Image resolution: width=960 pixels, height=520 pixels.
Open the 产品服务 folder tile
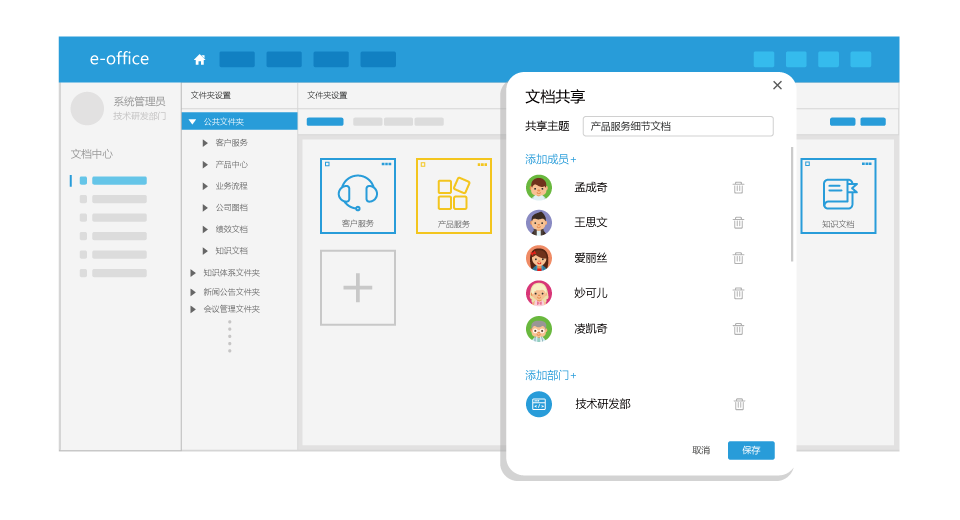pos(454,196)
